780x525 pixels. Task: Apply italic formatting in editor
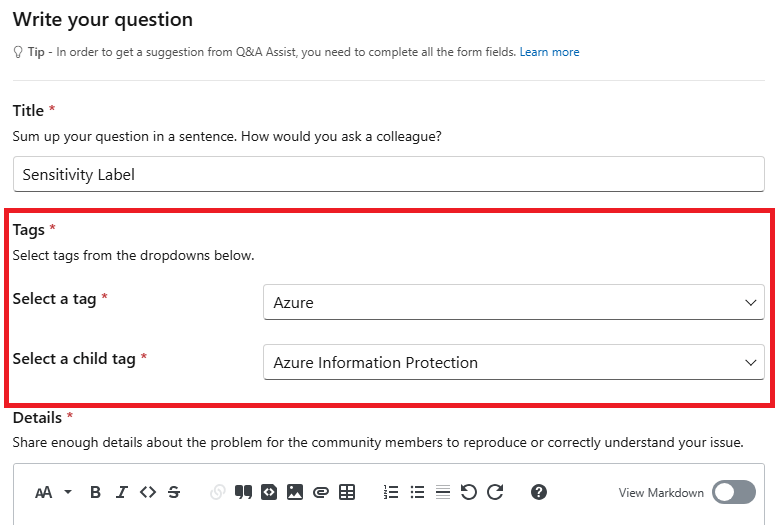(122, 492)
